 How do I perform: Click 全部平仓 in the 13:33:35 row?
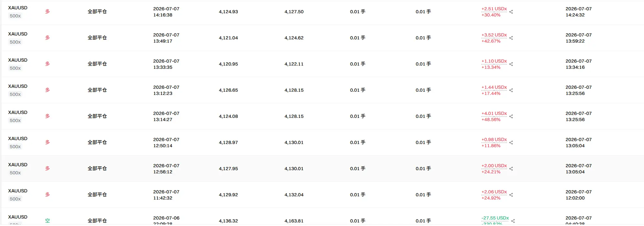[97, 64]
